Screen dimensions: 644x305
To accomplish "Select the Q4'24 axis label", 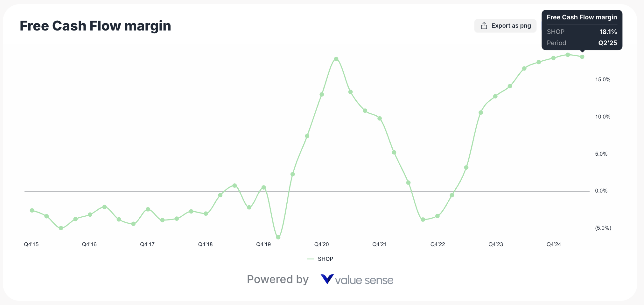I will 554,244.
